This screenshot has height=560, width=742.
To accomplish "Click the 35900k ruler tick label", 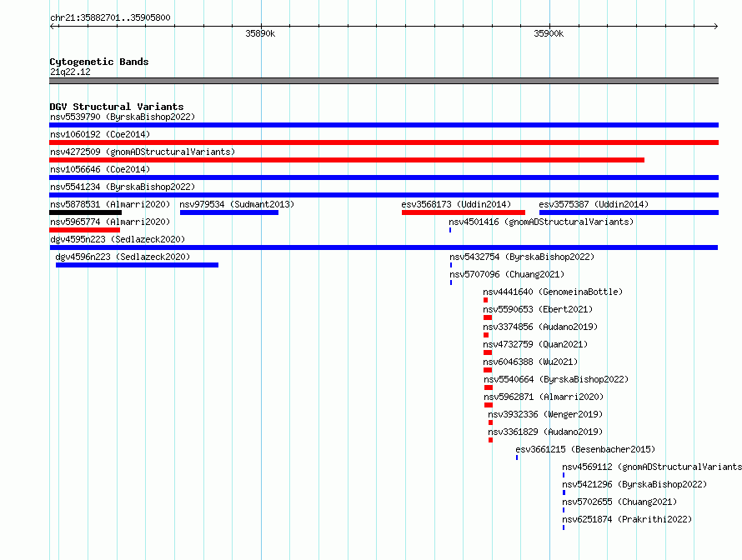I will [x=549, y=33].
